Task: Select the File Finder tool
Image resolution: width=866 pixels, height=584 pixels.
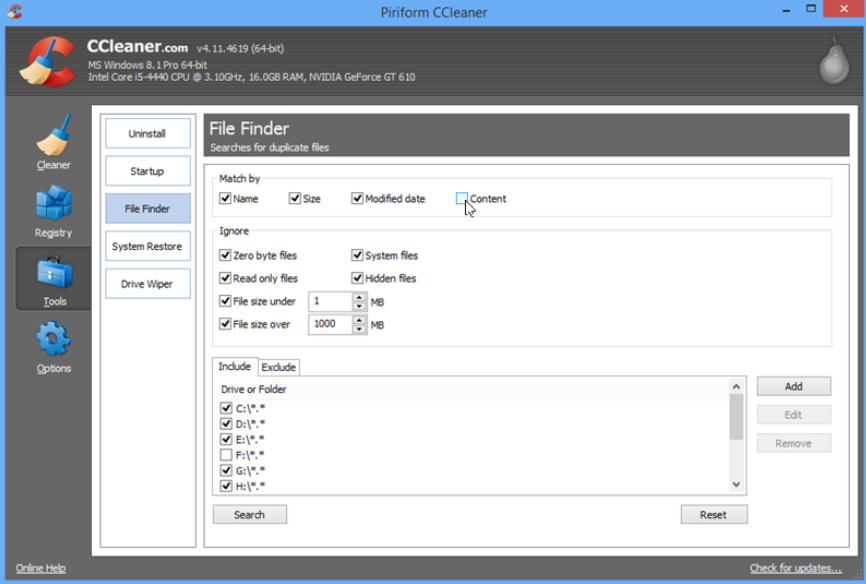Action: [147, 208]
